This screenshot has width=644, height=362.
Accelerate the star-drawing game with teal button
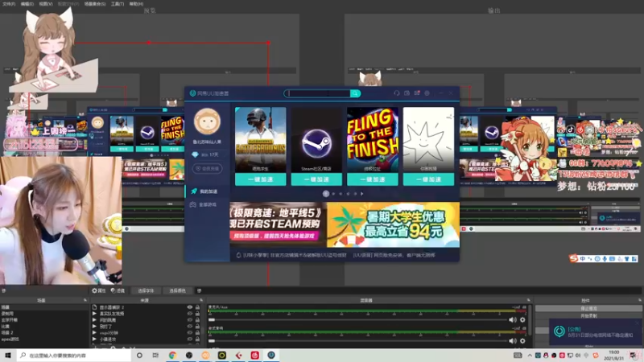pos(428,179)
